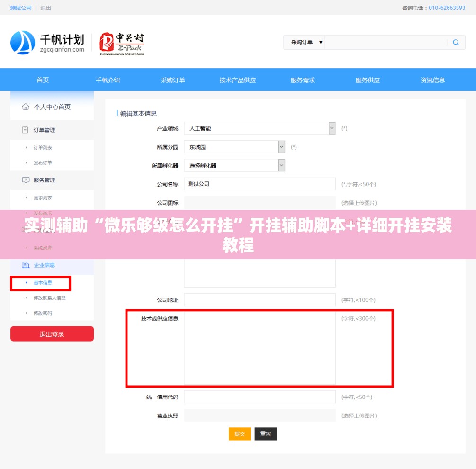Open 资讯信息 in the navigation bar
This screenshot has width=476, height=469.
click(x=432, y=80)
